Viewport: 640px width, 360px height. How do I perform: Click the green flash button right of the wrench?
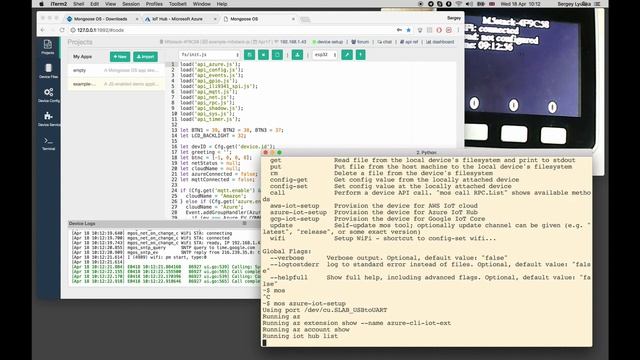(360, 55)
